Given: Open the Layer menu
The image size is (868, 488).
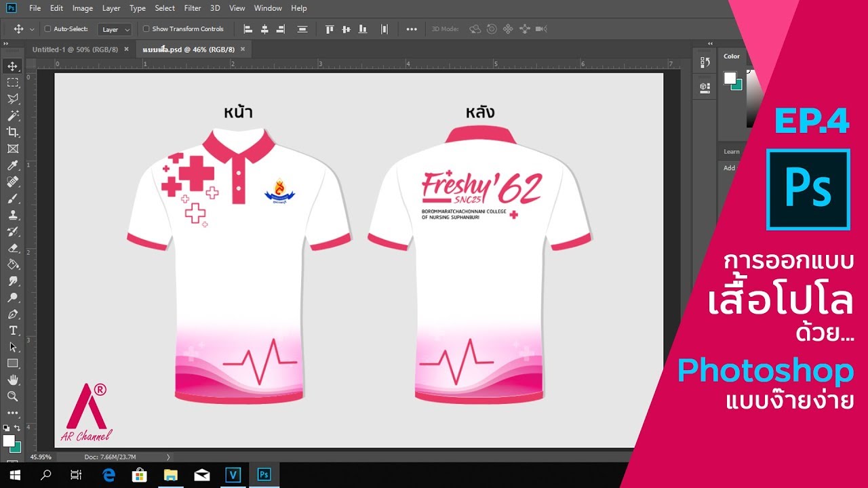Looking at the screenshot, I should point(111,8).
